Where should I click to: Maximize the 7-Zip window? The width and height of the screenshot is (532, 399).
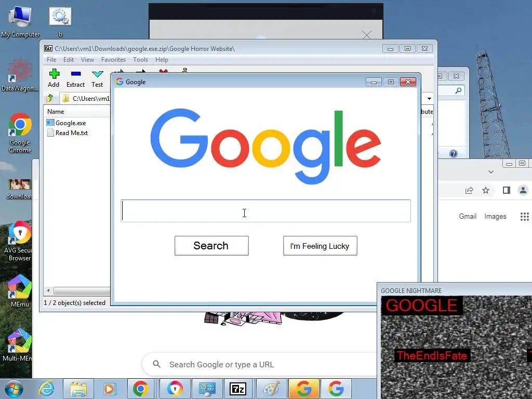click(x=407, y=49)
